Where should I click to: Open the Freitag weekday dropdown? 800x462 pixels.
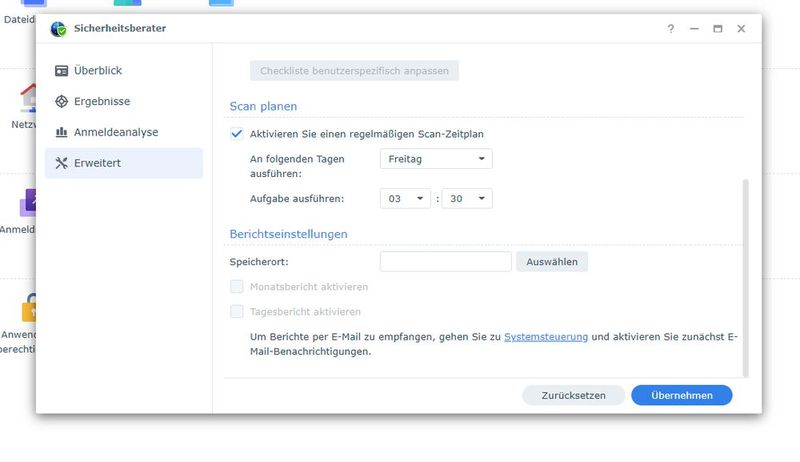436,159
